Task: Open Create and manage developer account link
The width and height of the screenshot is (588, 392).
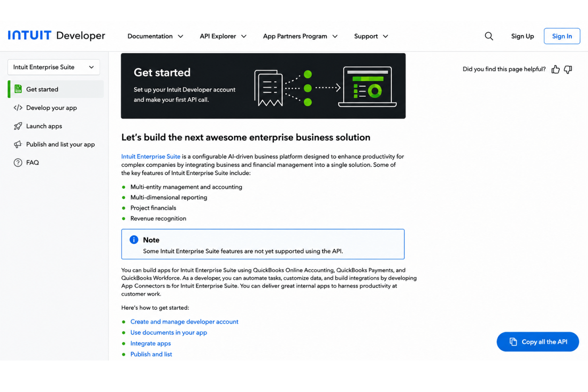Action: pyautogui.click(x=184, y=322)
